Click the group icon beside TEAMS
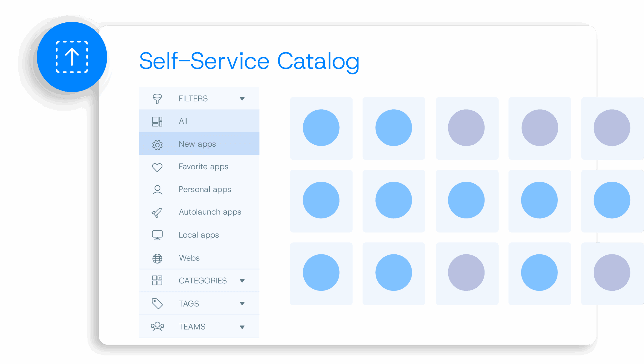644x364 pixels. [157, 326]
